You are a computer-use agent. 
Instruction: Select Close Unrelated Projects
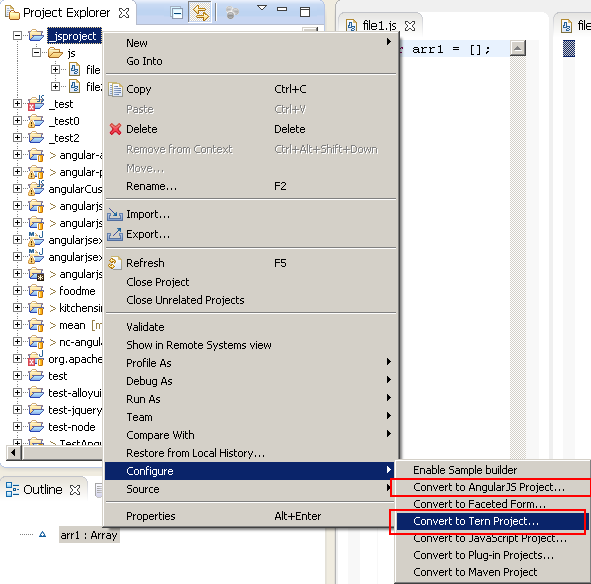click(x=250, y=300)
